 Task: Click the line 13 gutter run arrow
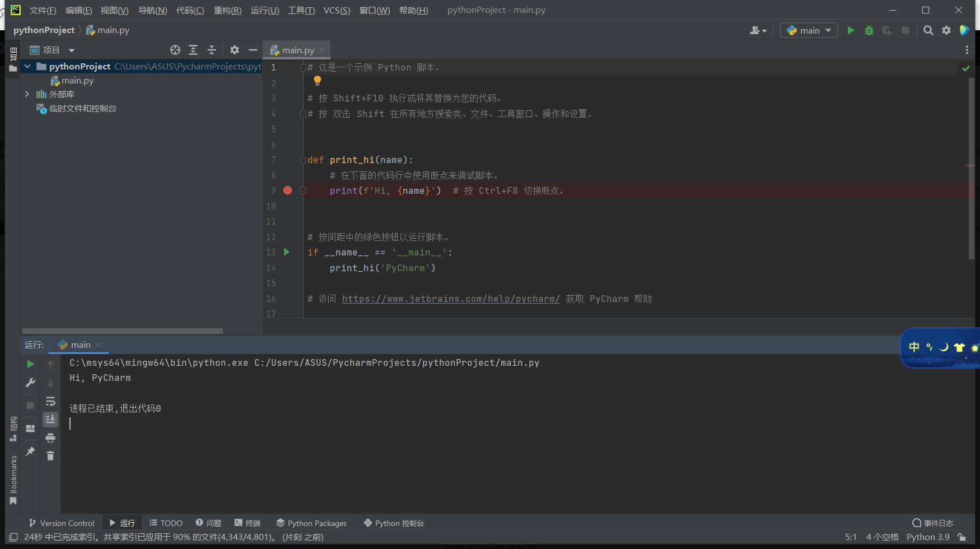point(287,252)
